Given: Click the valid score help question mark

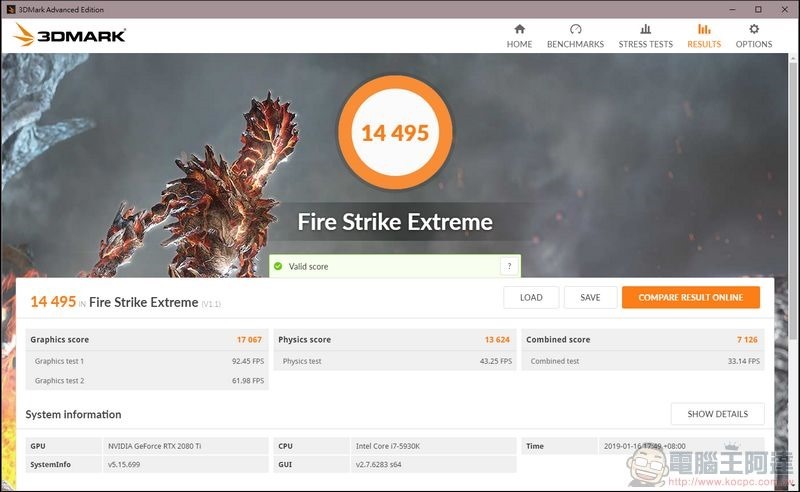Looking at the screenshot, I should (x=509, y=266).
